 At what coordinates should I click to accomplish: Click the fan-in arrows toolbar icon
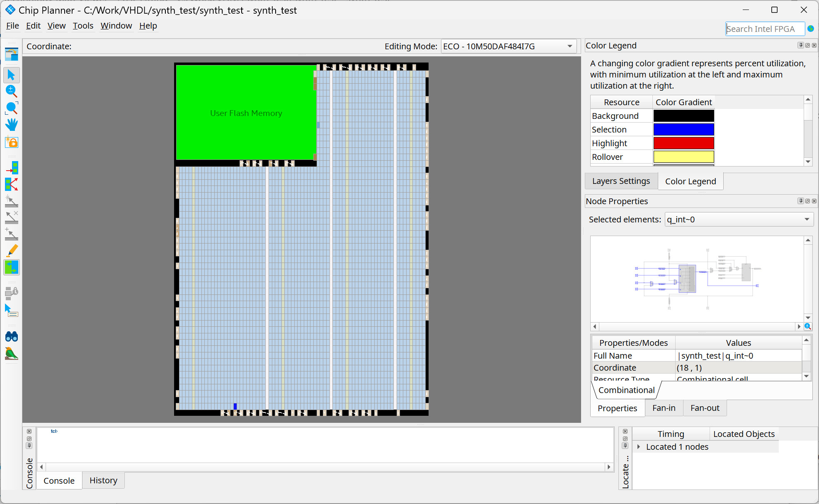[x=11, y=168]
